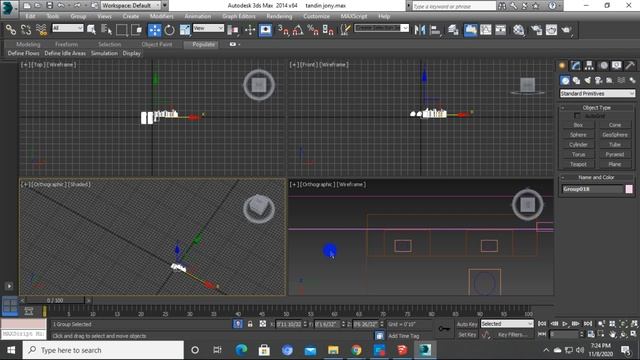Open the Named Selection Sets dropdown
This screenshot has width=640, height=360.
click(382, 28)
